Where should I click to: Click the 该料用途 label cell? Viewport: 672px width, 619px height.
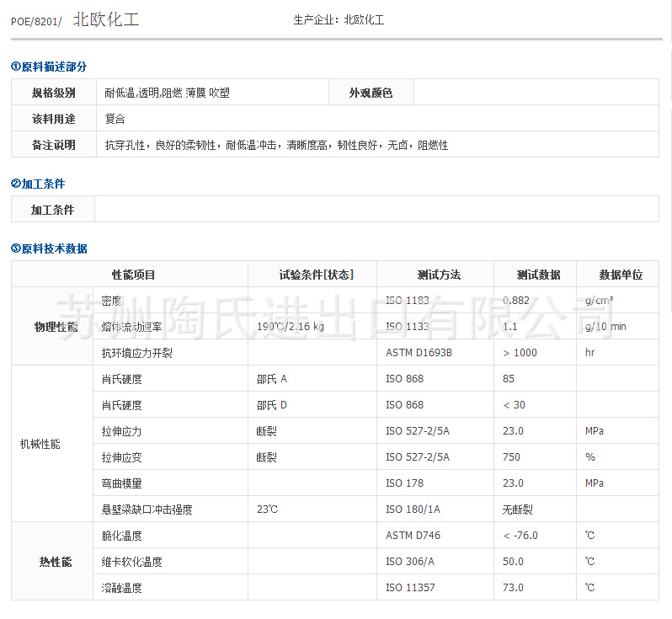point(54,119)
